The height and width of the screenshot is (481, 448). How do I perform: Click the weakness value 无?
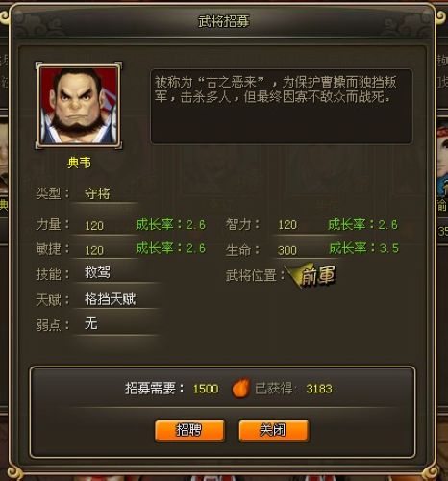[91, 323]
